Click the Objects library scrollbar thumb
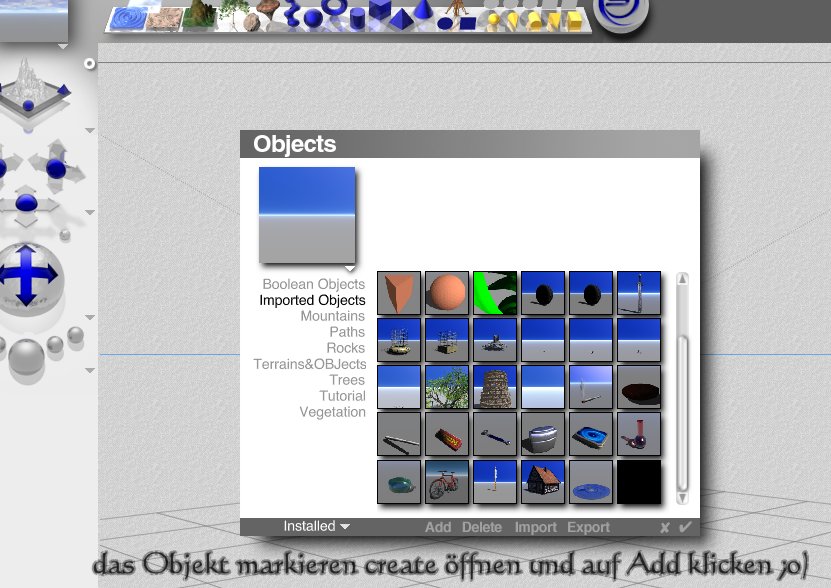Image resolution: width=831 pixels, height=588 pixels. point(683,414)
